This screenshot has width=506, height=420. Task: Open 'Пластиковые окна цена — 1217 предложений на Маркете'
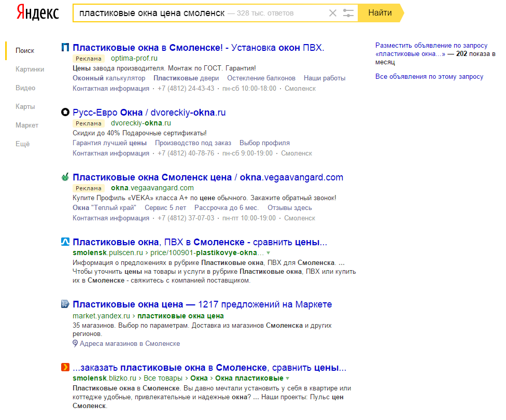[202, 304]
